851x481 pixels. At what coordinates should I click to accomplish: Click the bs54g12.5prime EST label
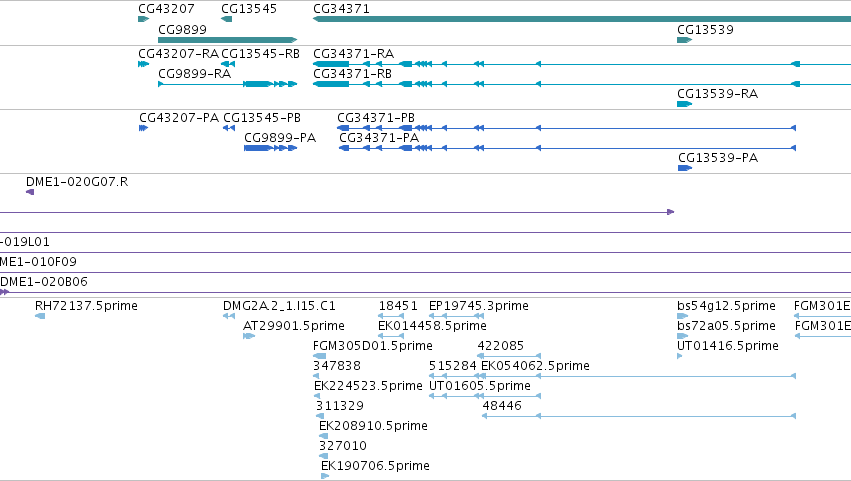(x=726, y=306)
